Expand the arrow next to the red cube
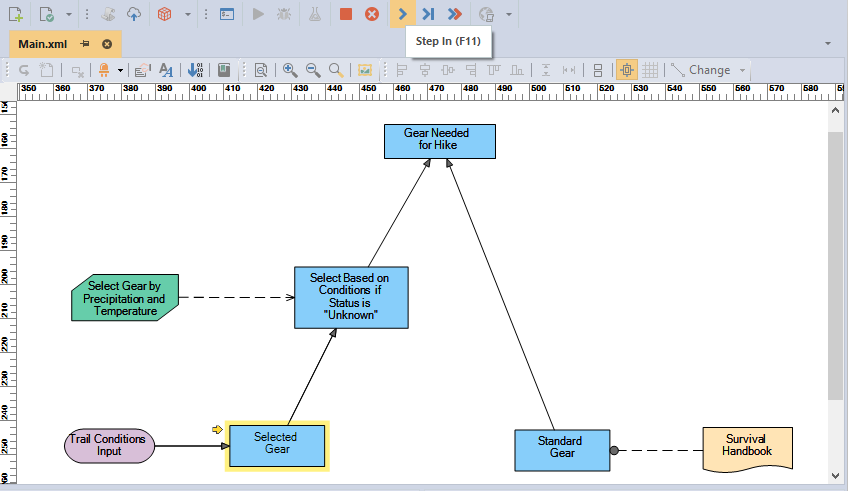 (x=188, y=15)
